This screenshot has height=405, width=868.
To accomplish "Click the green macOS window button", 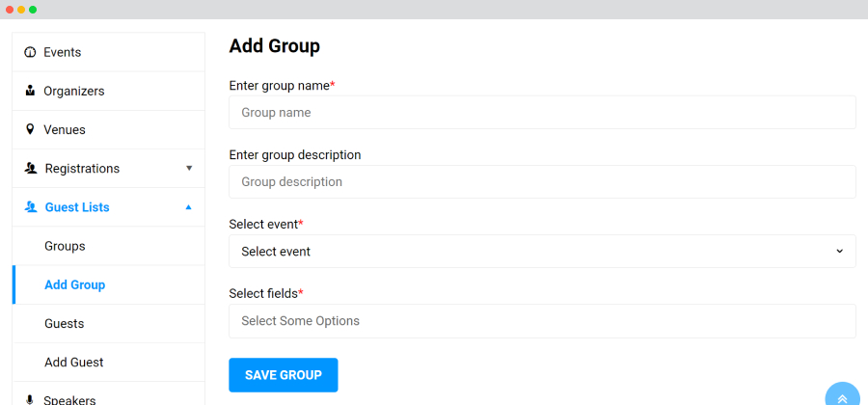I will [33, 10].
